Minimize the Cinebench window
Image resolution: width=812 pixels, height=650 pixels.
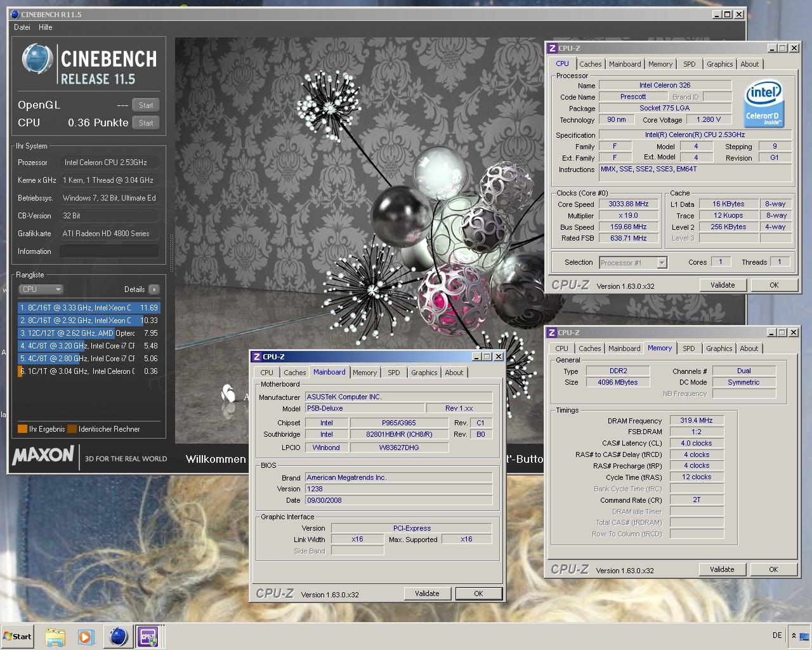pos(716,15)
